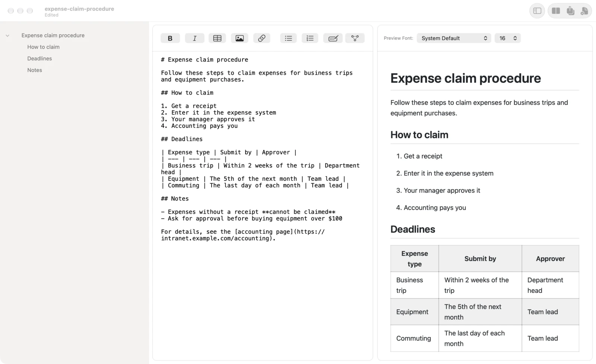Jump to Deadlines in the sidebar outline
Screen dimensions: 596x364
[x=39, y=58]
